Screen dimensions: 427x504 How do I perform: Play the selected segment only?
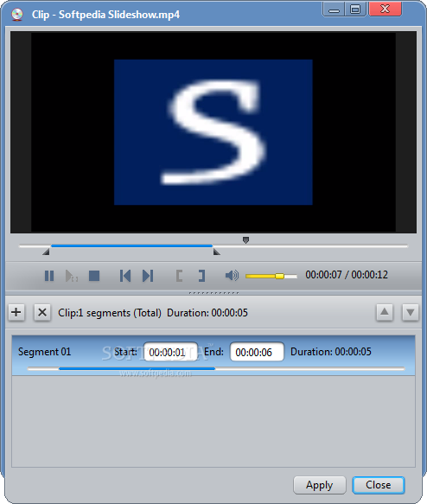[72, 276]
